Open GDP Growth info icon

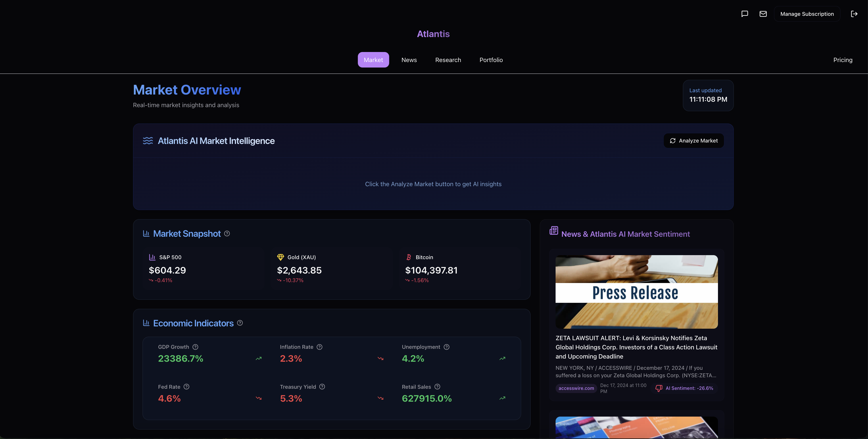pyautogui.click(x=195, y=347)
